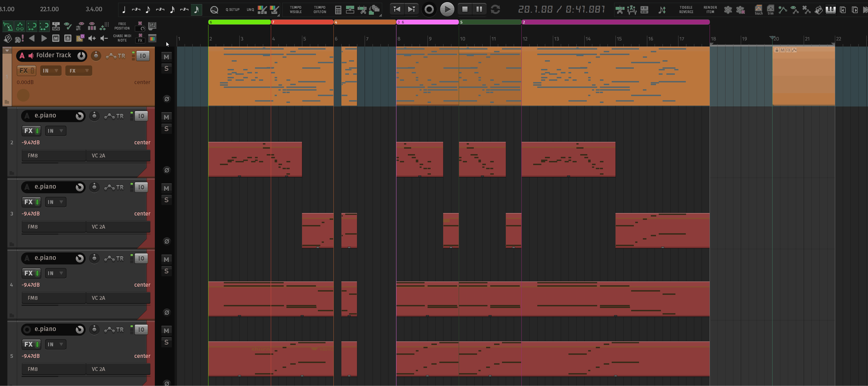
Task: Toggle phase invert on Folder Track
Action: [166, 99]
